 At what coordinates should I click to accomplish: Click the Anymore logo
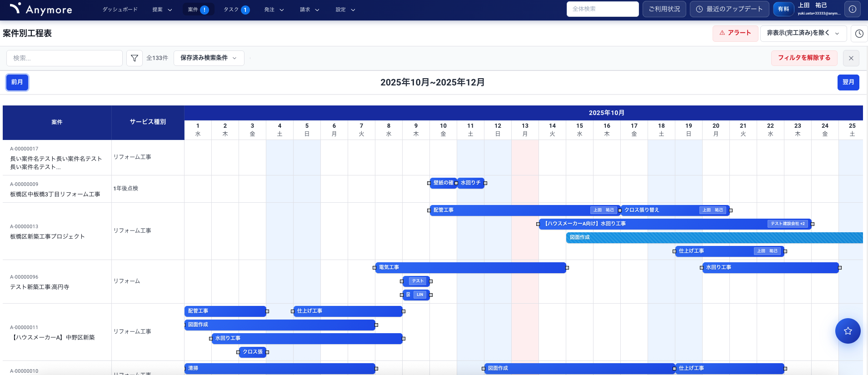coord(41,9)
